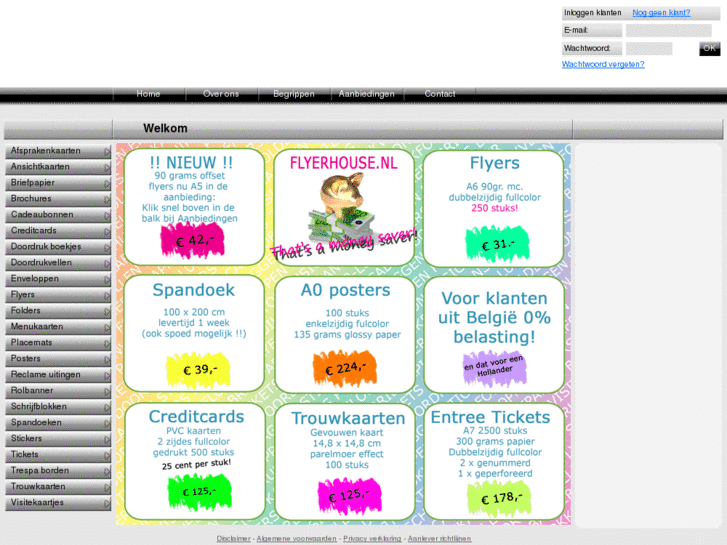Select Placemats in the sidebar
Image resolution: width=727 pixels, height=545 pixels.
click(58, 343)
